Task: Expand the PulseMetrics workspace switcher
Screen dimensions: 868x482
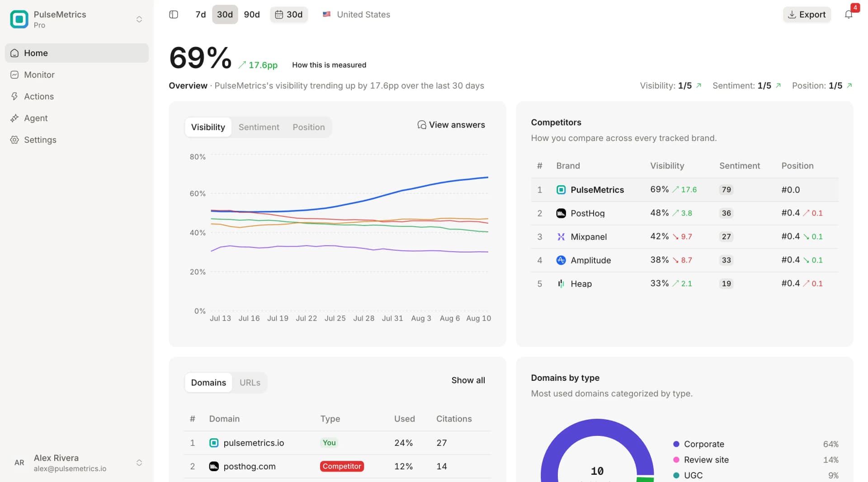Action: pos(139,19)
